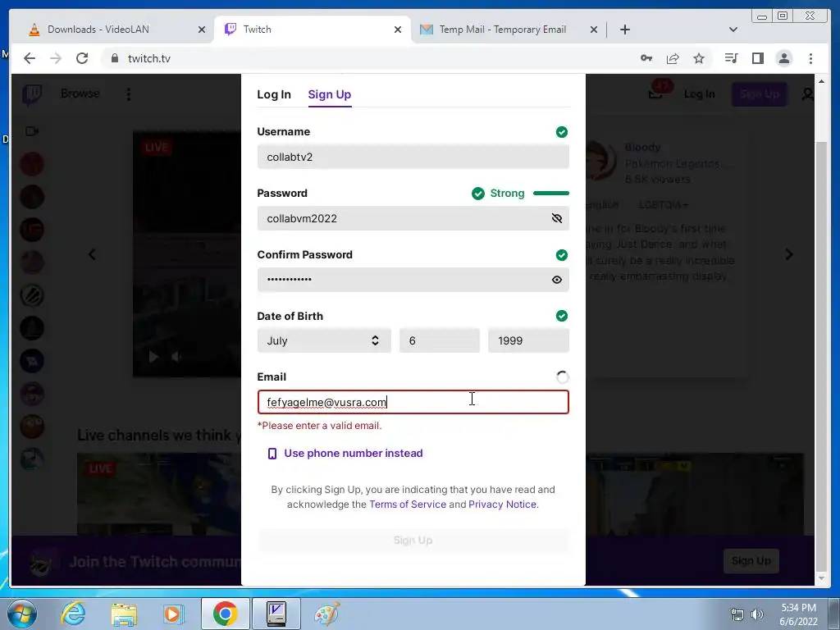Click Log In button in Twitch header
The image size is (840, 630).
click(699, 94)
